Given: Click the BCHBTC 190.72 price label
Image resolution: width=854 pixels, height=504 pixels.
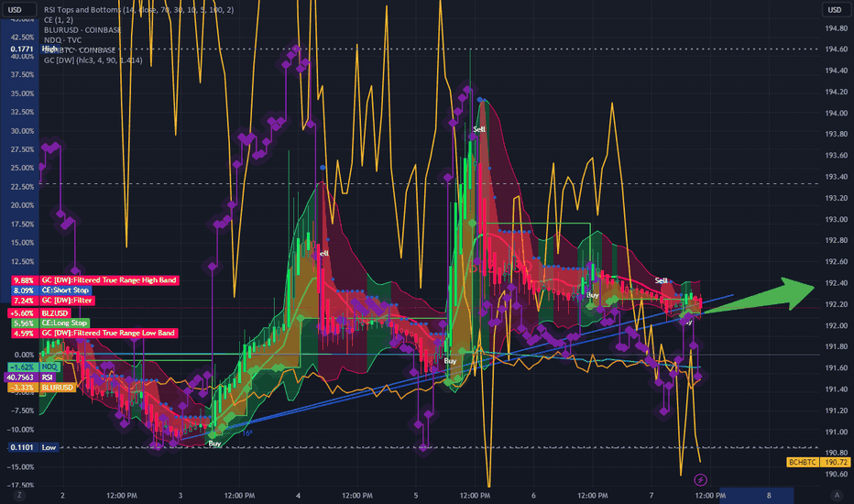Looking at the screenshot, I should tap(818, 462).
